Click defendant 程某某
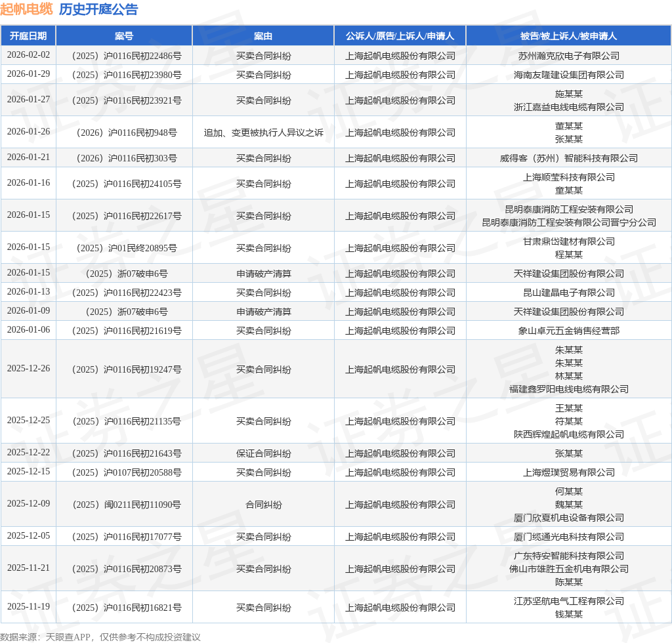The image size is (672, 643). (569, 255)
